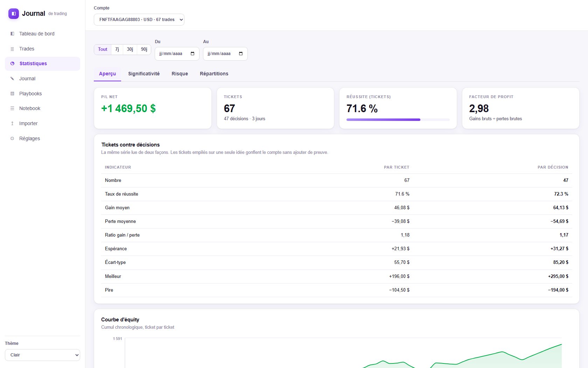Click the Taux de réussite row label

tap(121, 194)
